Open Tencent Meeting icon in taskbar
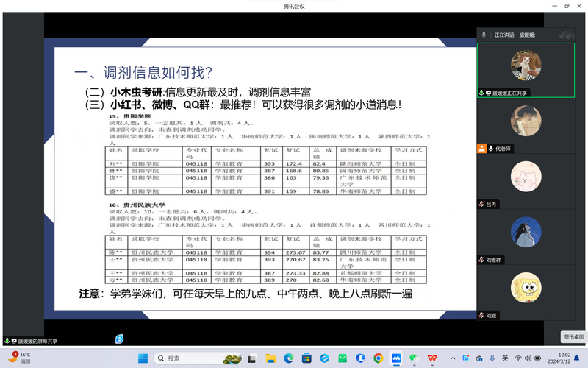588x368 pixels. point(396,358)
